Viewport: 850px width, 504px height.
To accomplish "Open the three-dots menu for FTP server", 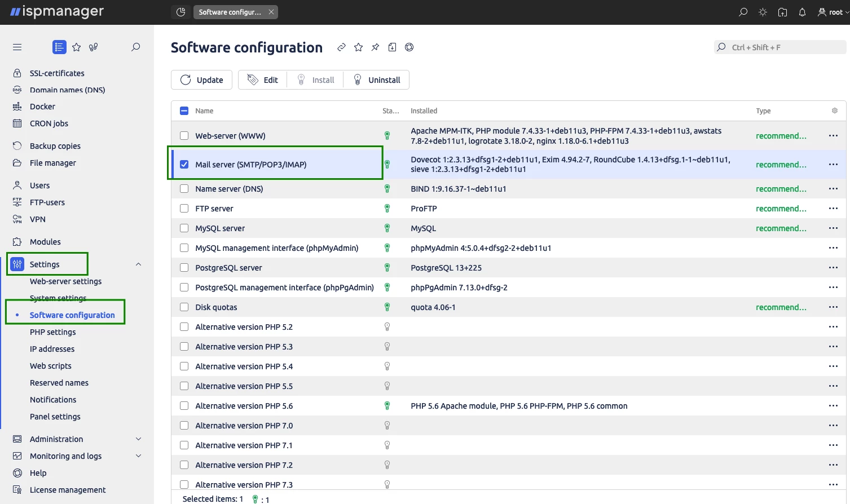I will (833, 209).
